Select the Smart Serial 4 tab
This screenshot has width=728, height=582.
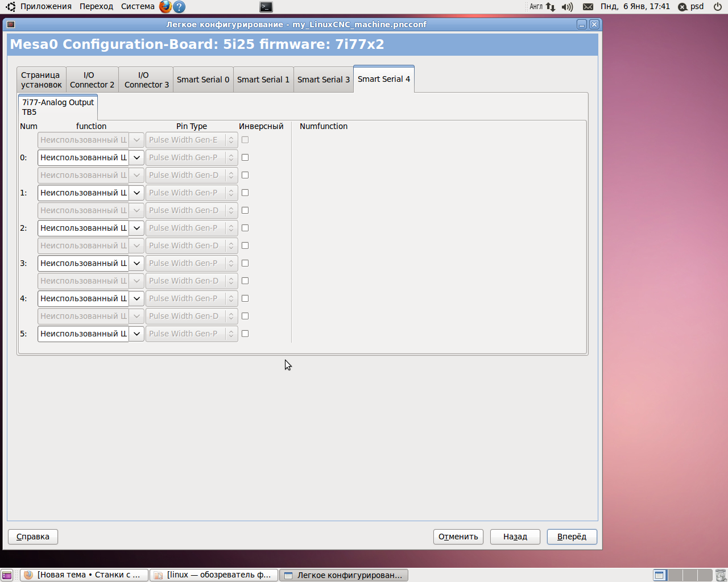coord(384,79)
